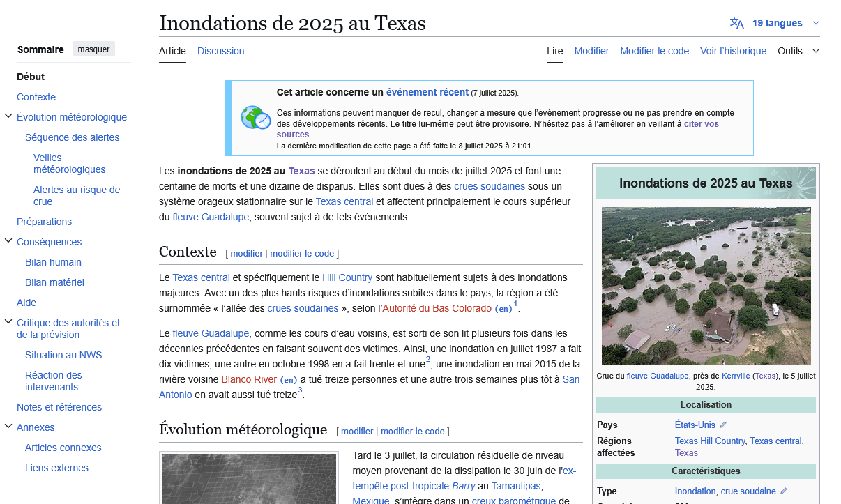Screen dimensions: 841x504
Task: Select the Modifier le code tab
Action: (654, 51)
